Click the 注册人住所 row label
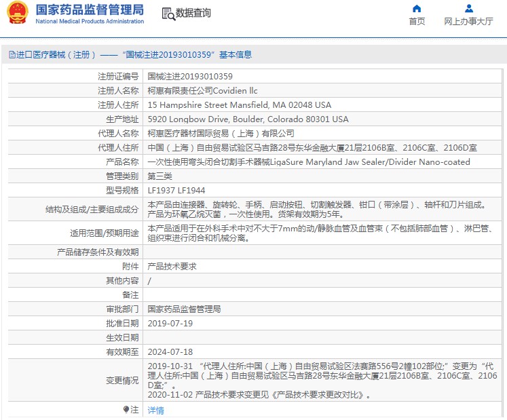 (x=118, y=104)
